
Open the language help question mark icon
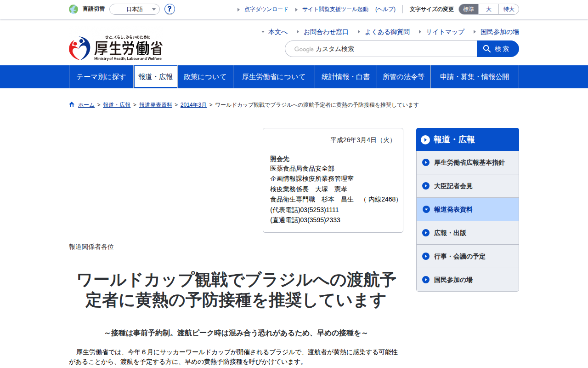(x=170, y=9)
